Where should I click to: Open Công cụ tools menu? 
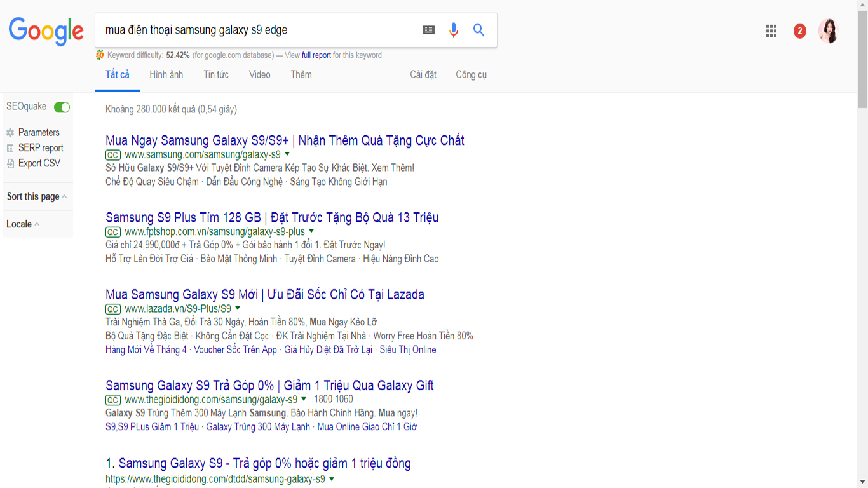[471, 74]
